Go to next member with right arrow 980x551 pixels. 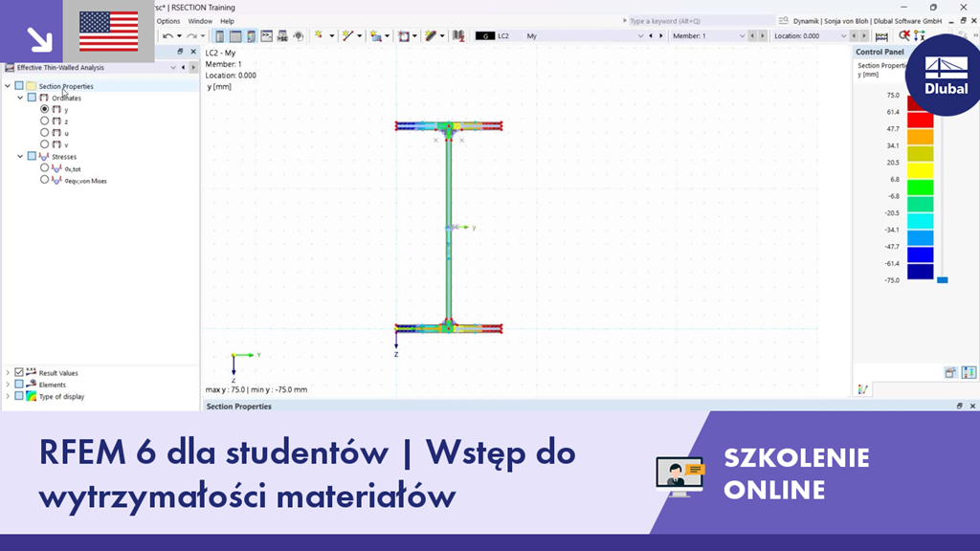(x=762, y=36)
